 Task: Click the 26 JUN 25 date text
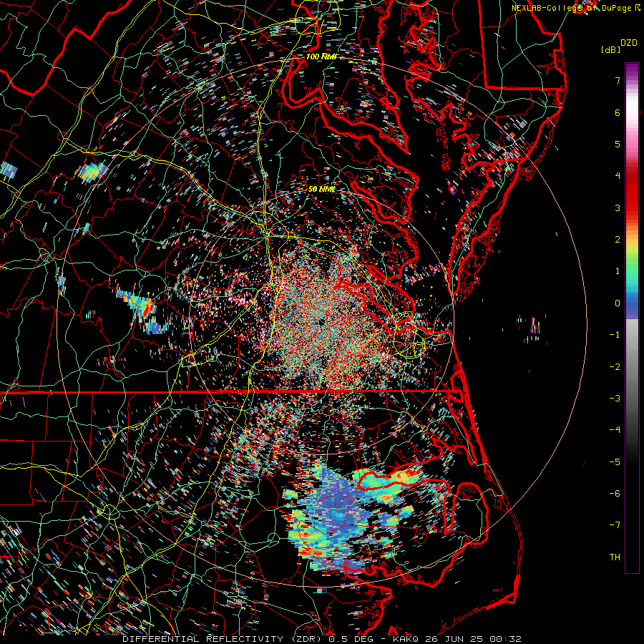point(454,639)
